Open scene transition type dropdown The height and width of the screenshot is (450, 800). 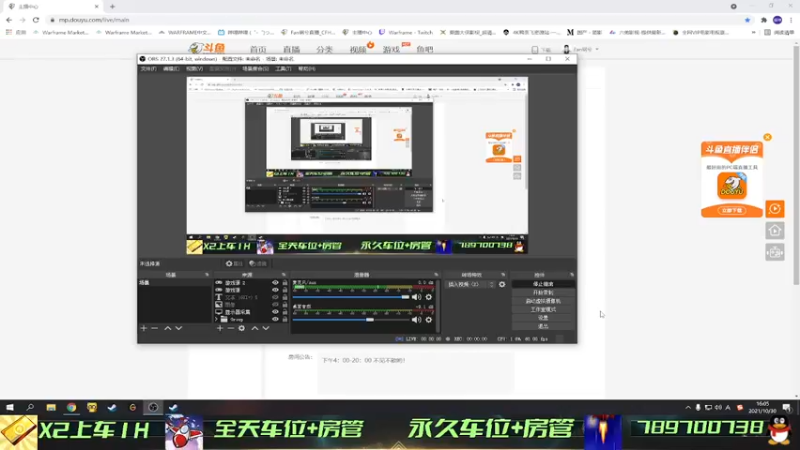pos(471,284)
